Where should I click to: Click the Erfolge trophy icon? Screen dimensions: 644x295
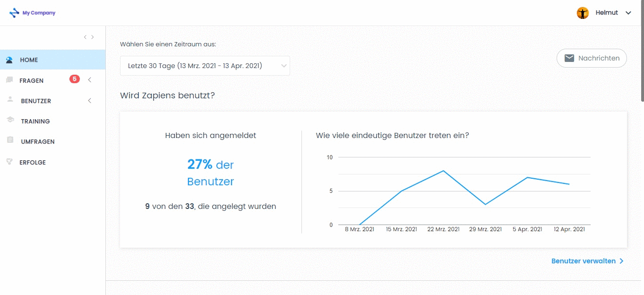tap(9, 162)
